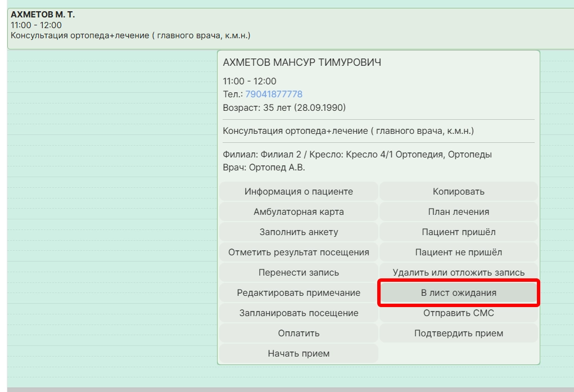Click 'Запланировать посещение'
This screenshot has width=574, height=392.
299,313
